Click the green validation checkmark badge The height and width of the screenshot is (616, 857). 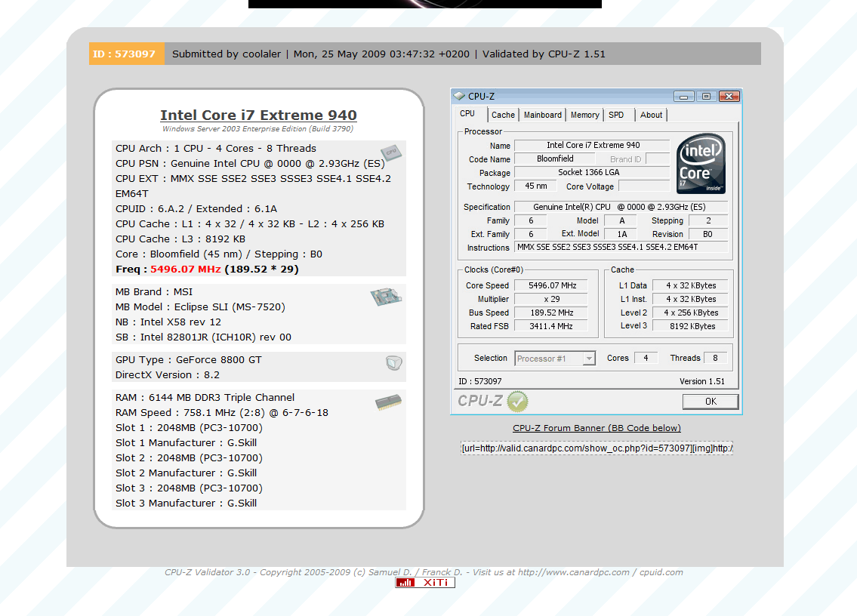517,401
